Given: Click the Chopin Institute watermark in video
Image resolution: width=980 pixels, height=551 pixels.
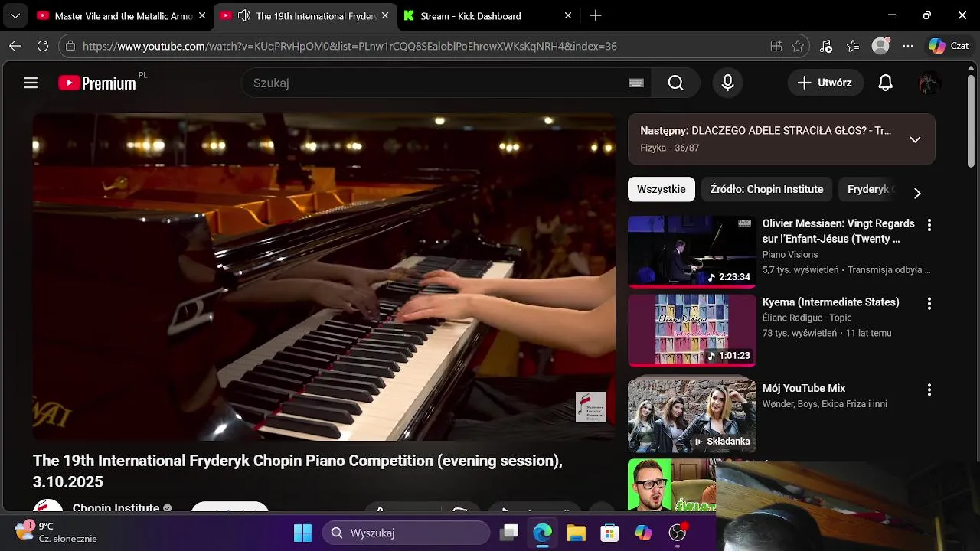Looking at the screenshot, I should pos(590,407).
